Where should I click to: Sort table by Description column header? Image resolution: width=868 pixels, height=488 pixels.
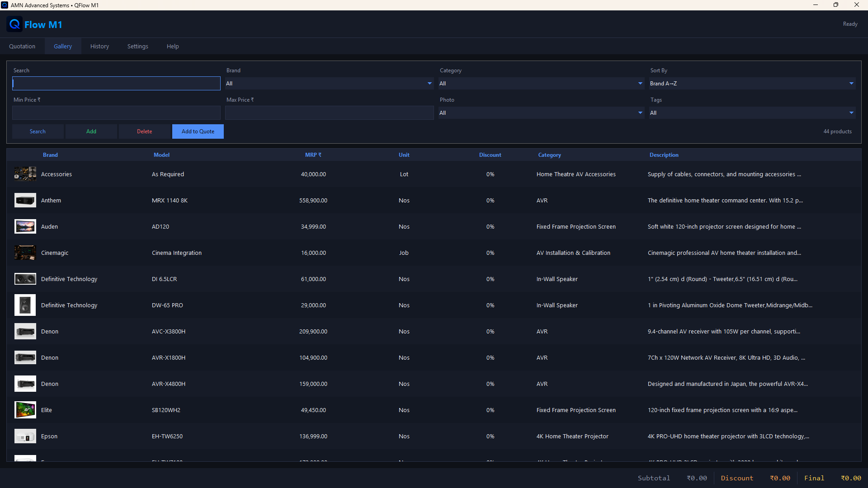click(664, 155)
